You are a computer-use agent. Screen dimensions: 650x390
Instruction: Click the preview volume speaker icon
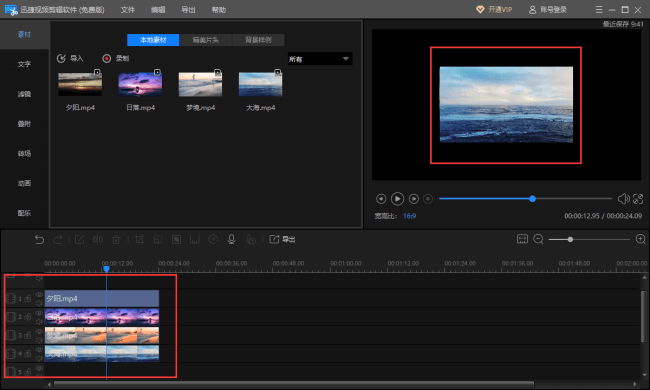[x=623, y=199]
